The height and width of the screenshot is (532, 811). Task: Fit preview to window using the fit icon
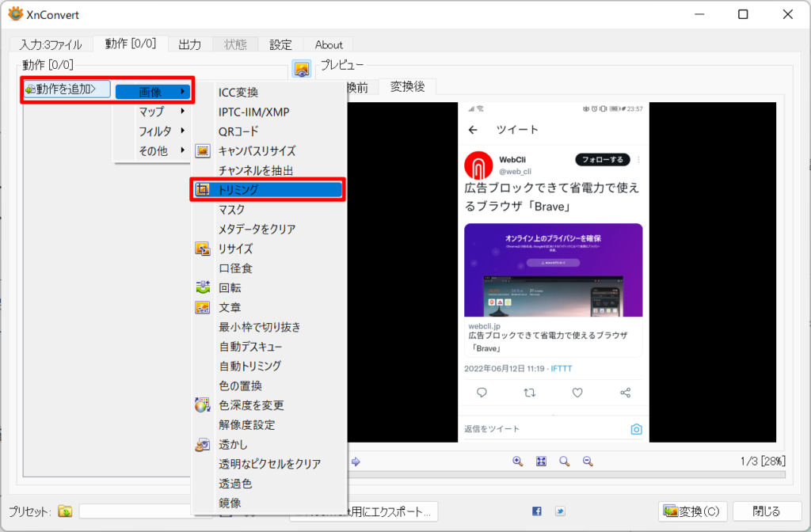coord(541,461)
